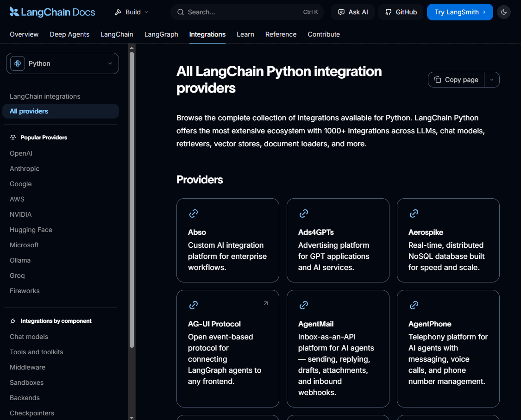Select the Integrations tab
The height and width of the screenshot is (420, 521).
(207, 34)
